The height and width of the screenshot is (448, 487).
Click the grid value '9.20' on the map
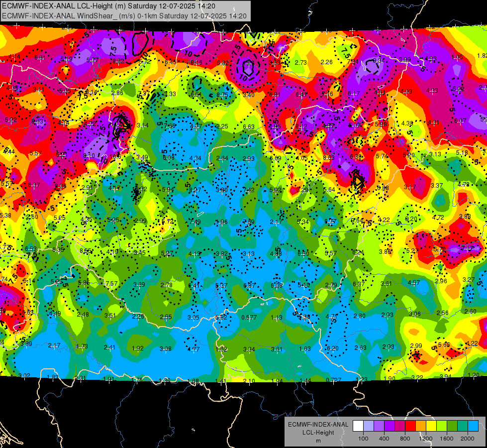click(x=411, y=219)
